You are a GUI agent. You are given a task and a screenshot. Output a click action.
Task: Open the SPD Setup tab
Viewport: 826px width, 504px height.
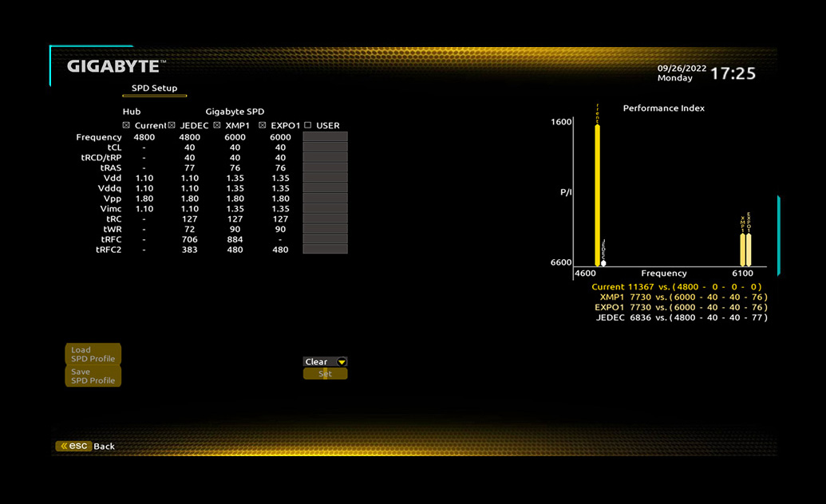pos(155,89)
